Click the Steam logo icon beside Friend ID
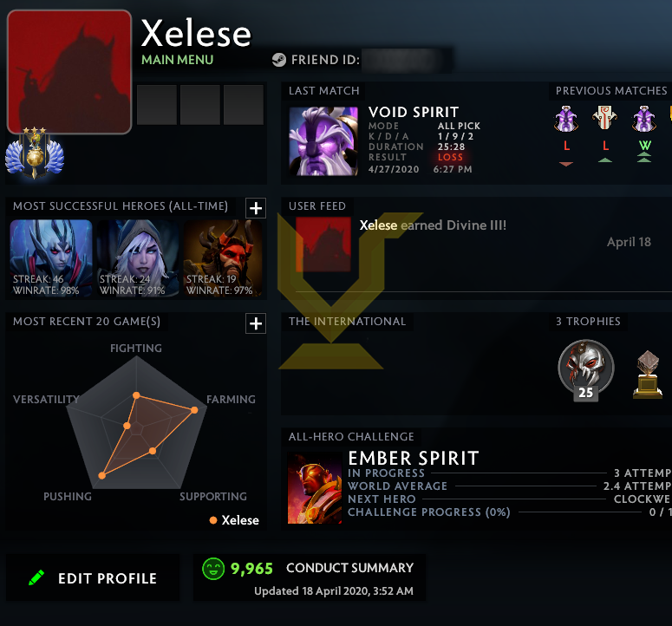This screenshot has height=626, width=672. point(279,60)
